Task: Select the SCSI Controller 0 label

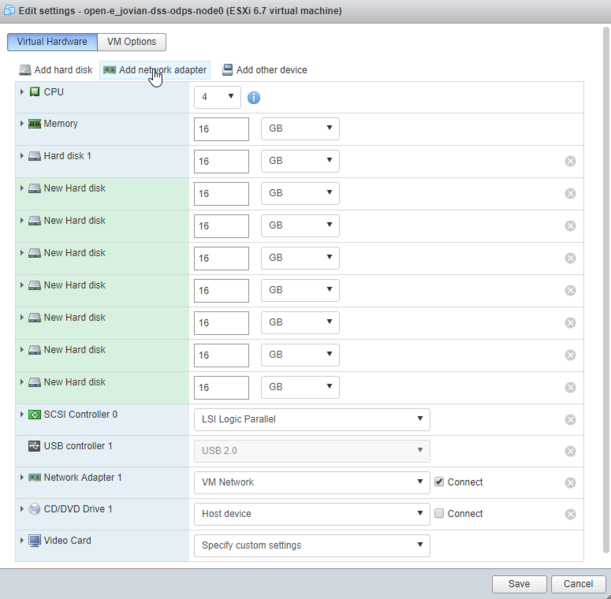Action: (81, 415)
